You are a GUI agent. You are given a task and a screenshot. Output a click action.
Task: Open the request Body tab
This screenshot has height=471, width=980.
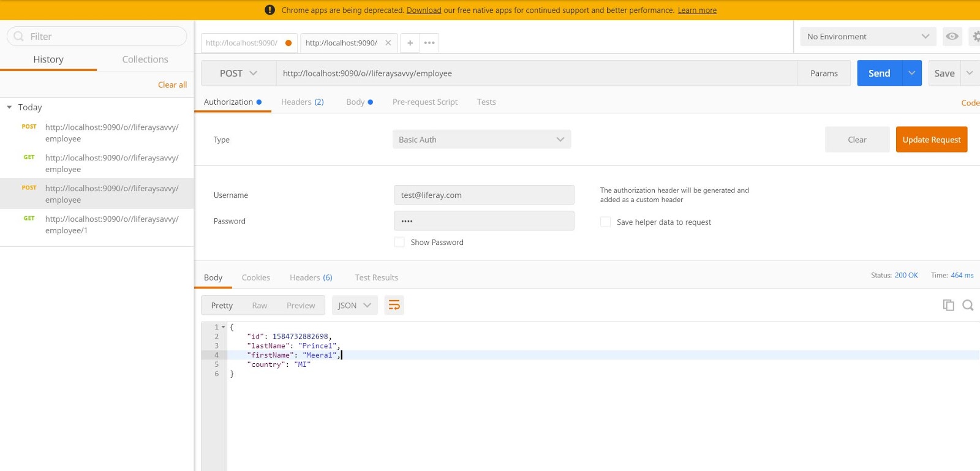pyautogui.click(x=360, y=102)
